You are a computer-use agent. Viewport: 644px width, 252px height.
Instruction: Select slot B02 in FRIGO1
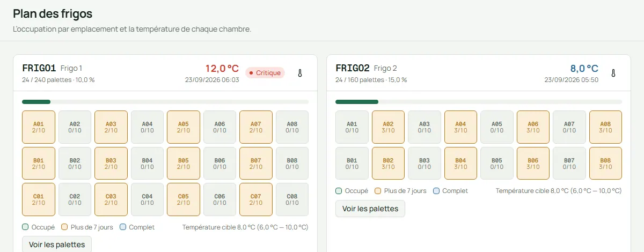(x=75, y=164)
